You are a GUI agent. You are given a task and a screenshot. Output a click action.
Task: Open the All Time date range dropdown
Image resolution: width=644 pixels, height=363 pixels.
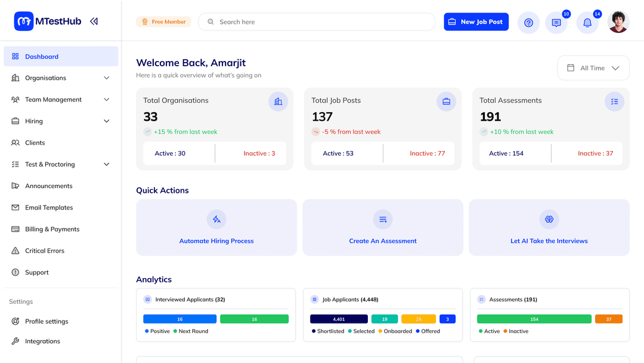click(593, 68)
